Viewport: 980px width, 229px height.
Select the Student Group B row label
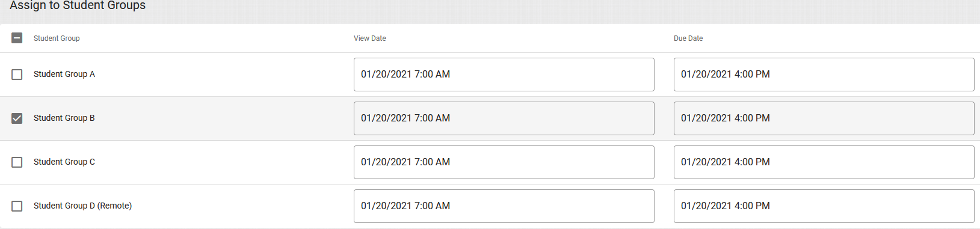coord(64,118)
